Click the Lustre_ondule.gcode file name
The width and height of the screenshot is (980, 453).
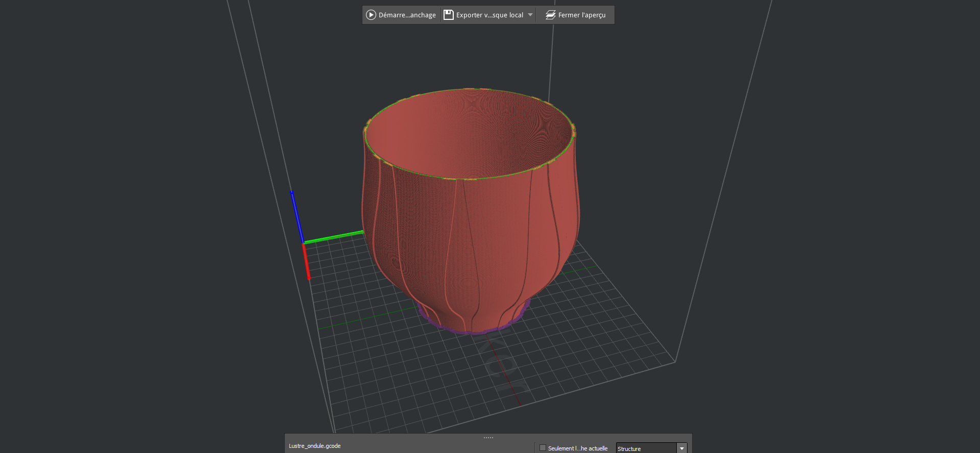pyautogui.click(x=314, y=446)
